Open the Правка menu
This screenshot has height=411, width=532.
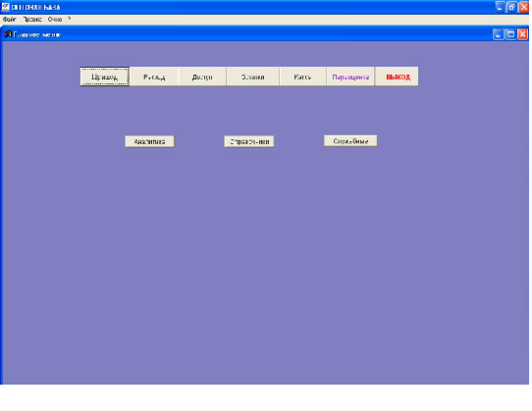click(x=32, y=20)
